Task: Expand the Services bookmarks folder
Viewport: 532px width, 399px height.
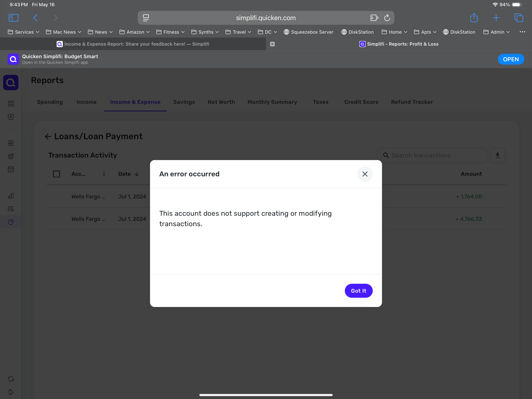Action: point(24,32)
